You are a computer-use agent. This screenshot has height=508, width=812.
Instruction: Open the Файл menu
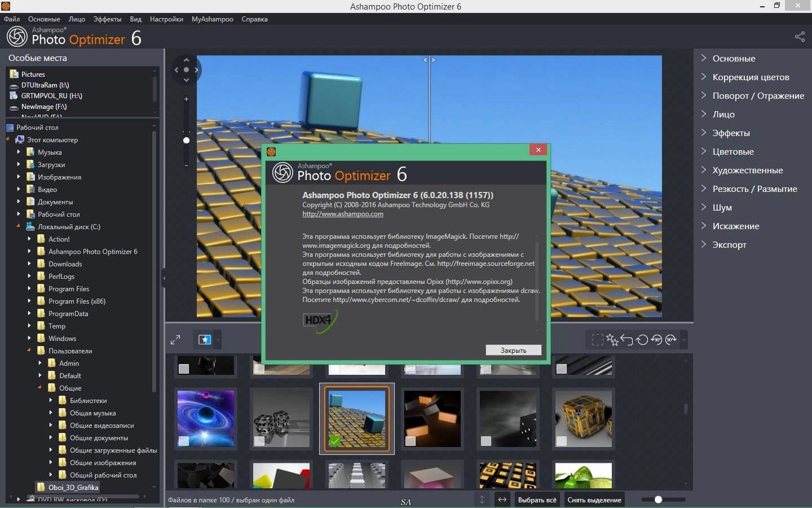[11, 19]
